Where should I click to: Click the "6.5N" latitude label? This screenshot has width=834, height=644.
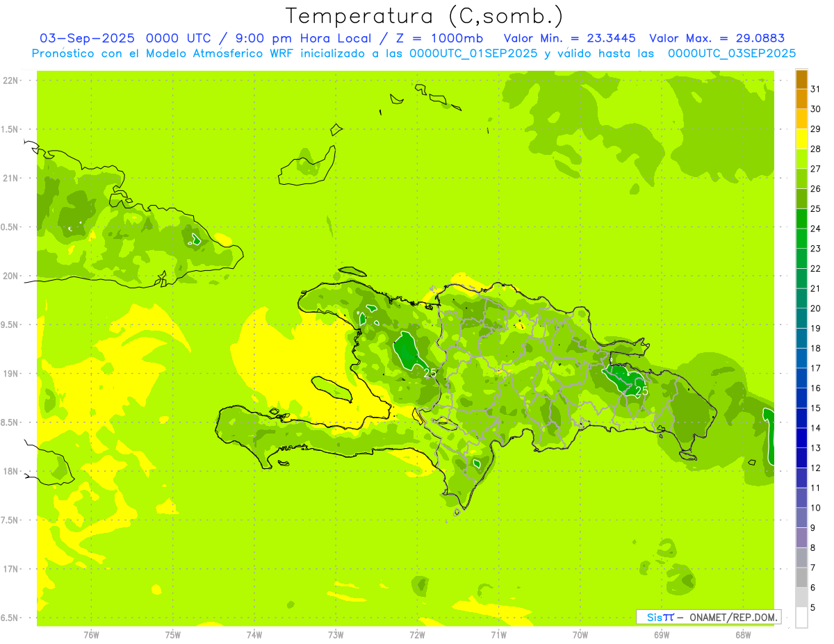10,618
